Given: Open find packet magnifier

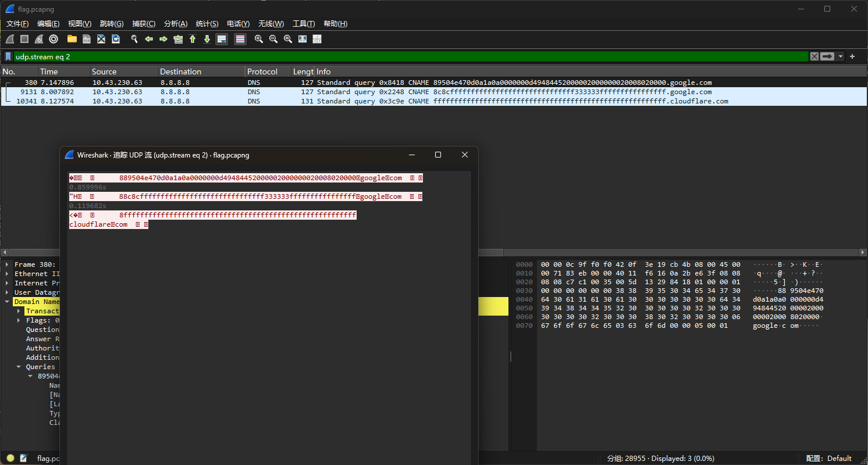Looking at the screenshot, I should [x=134, y=39].
